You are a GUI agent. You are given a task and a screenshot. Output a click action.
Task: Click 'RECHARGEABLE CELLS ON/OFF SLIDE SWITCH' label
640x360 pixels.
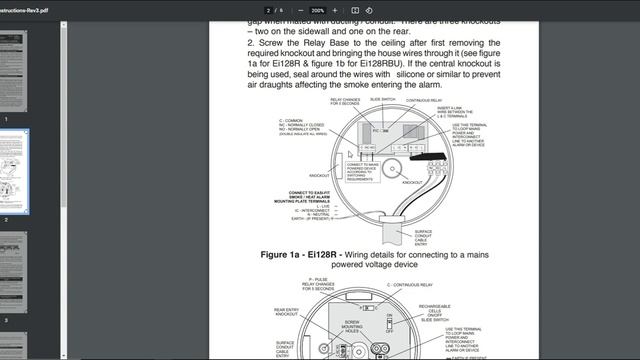[x=435, y=313]
